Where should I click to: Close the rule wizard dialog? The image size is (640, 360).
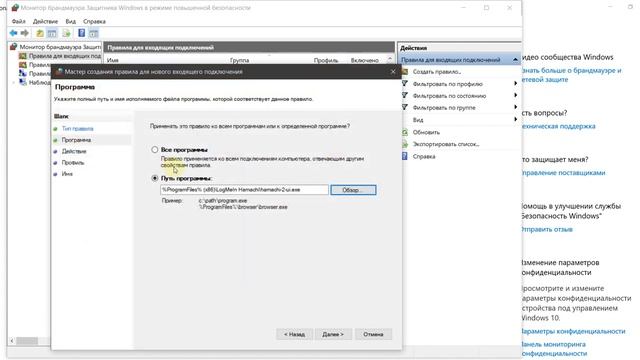(x=393, y=72)
